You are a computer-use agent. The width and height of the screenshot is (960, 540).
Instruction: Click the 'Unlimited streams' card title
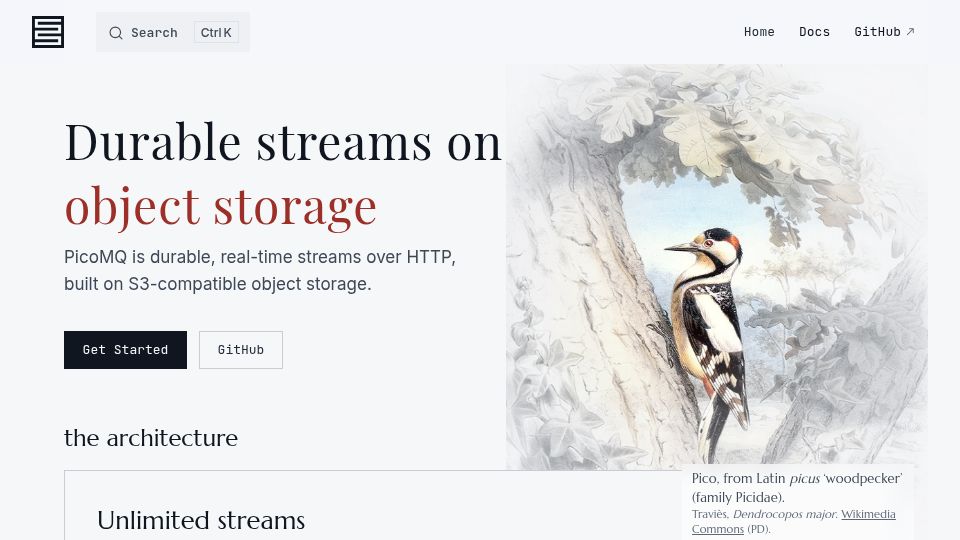[201, 520]
